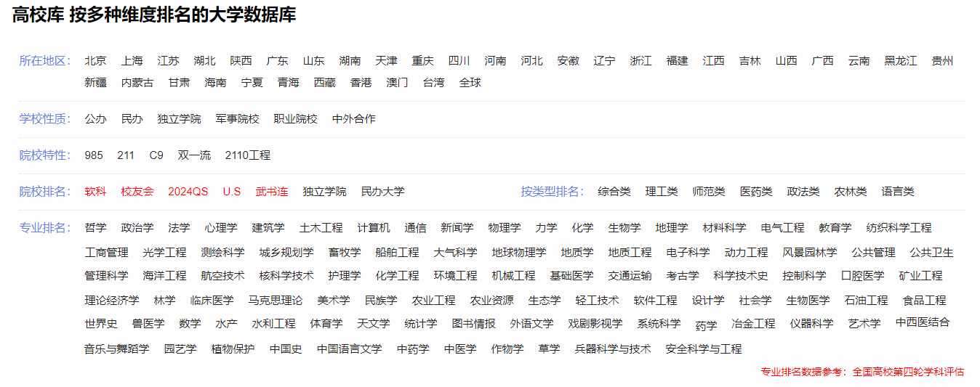View the 武书连 ranking

coord(271,192)
